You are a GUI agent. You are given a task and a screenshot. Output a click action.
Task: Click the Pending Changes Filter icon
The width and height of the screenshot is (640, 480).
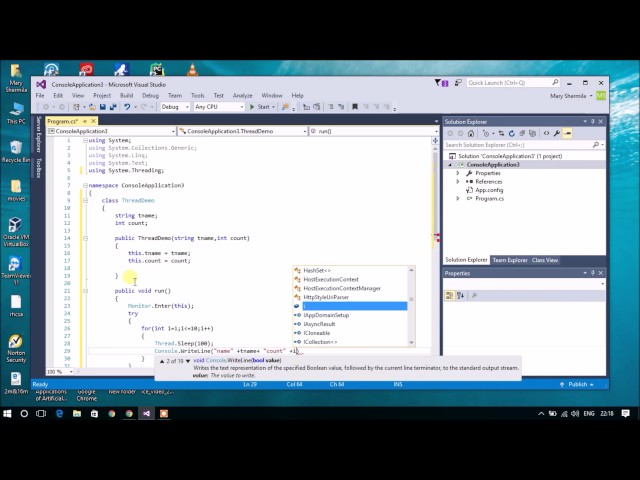(x=486, y=133)
